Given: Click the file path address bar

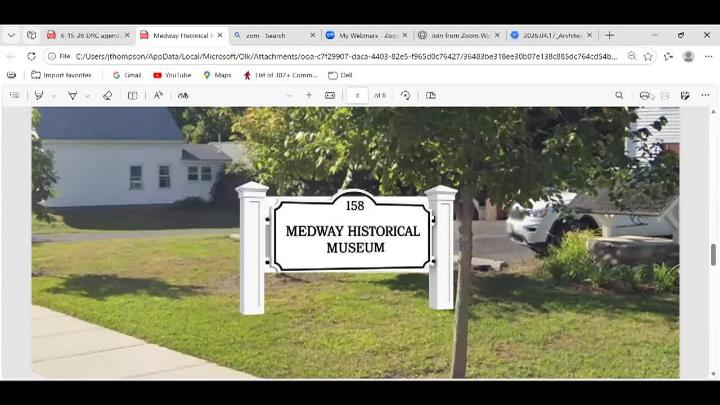Looking at the screenshot, I should click(346, 56).
